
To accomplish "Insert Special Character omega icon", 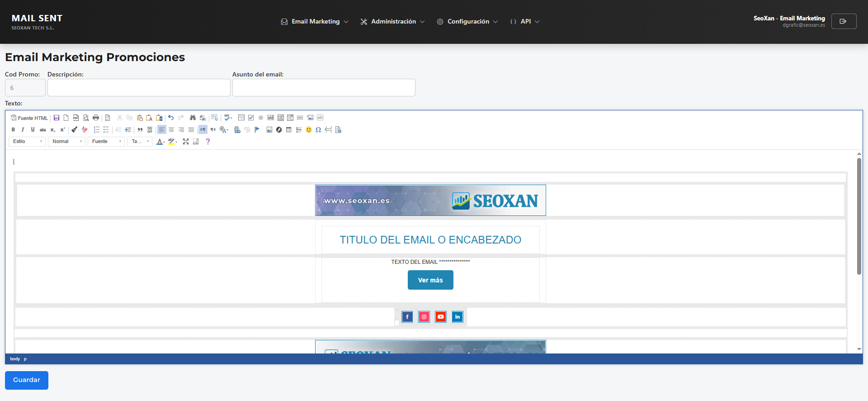I will [318, 129].
